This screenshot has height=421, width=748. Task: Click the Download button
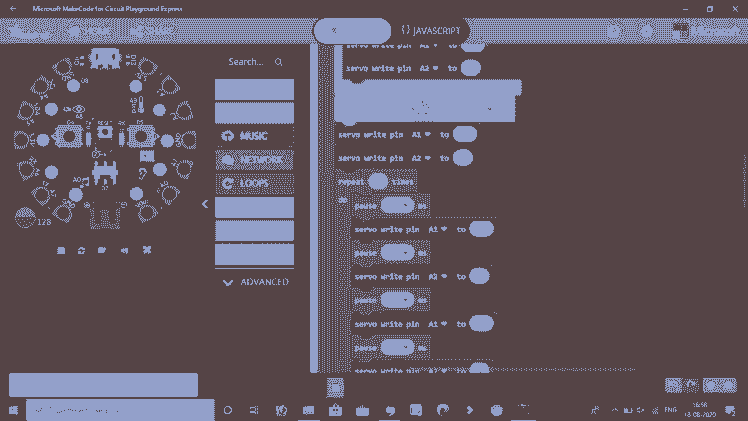(x=104, y=385)
